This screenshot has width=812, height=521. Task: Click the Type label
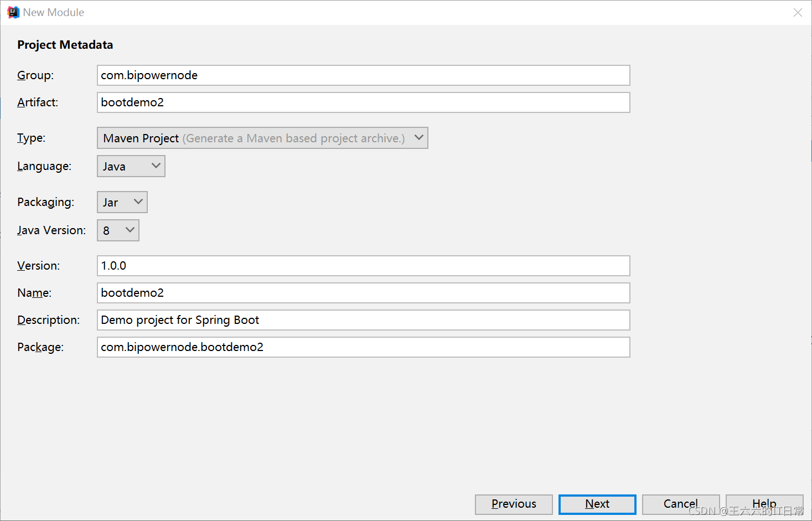(x=31, y=138)
